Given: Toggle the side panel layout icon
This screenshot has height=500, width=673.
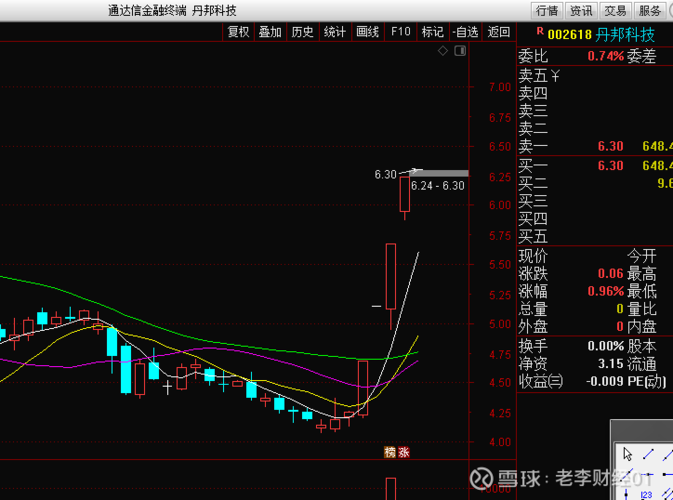Looking at the screenshot, I should [x=460, y=51].
